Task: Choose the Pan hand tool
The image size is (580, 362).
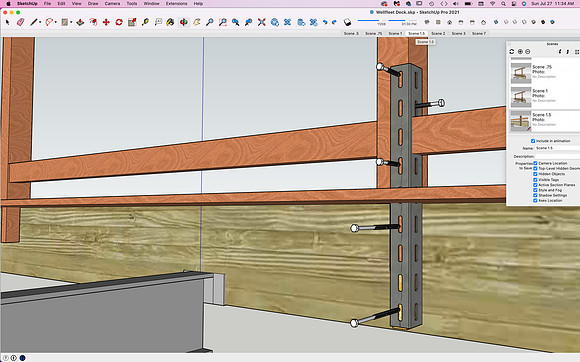Action: pyautogui.click(x=196, y=23)
